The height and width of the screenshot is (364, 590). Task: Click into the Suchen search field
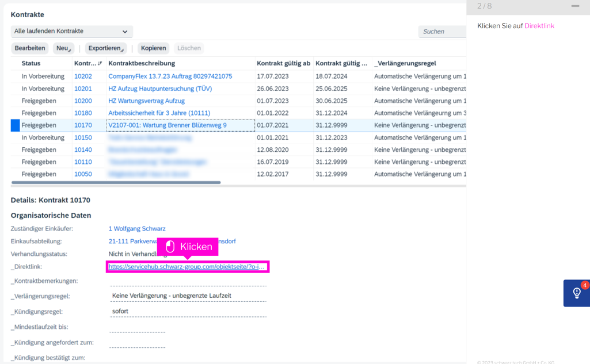(x=441, y=32)
